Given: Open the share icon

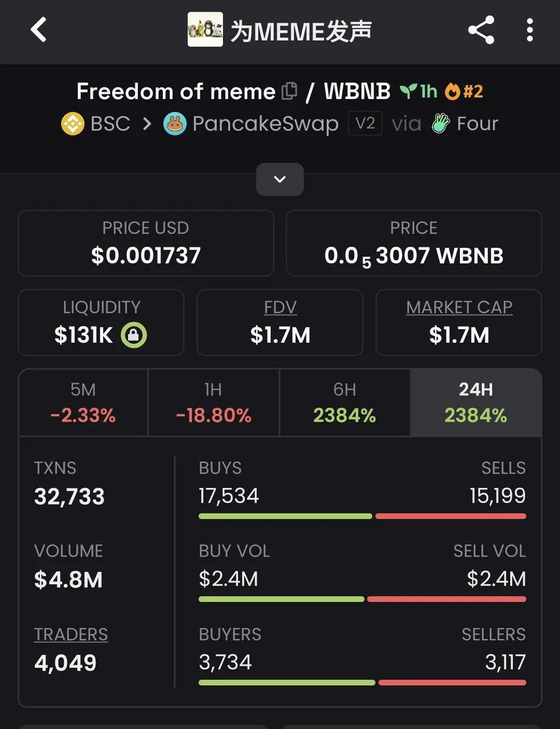Looking at the screenshot, I should pyautogui.click(x=481, y=30).
